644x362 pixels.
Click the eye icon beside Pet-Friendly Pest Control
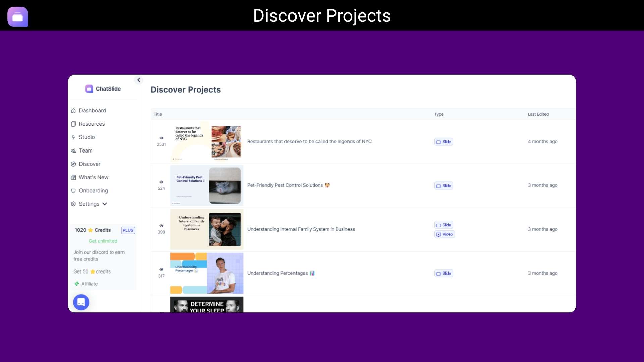(x=161, y=182)
